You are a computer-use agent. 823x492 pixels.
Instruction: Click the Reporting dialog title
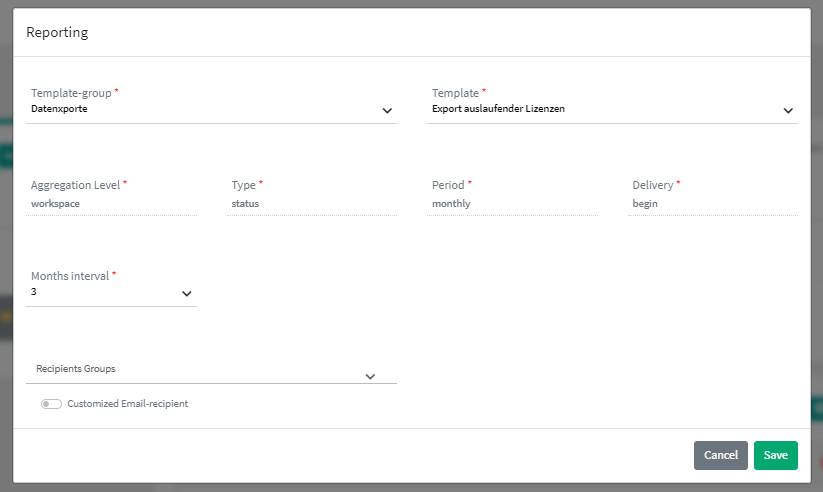[x=57, y=32]
